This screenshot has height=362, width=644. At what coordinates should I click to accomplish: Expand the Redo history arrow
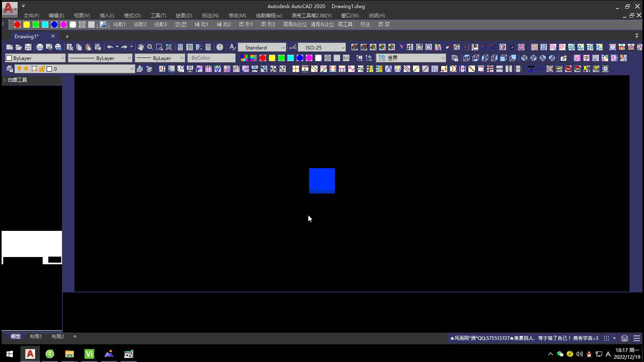click(132, 47)
